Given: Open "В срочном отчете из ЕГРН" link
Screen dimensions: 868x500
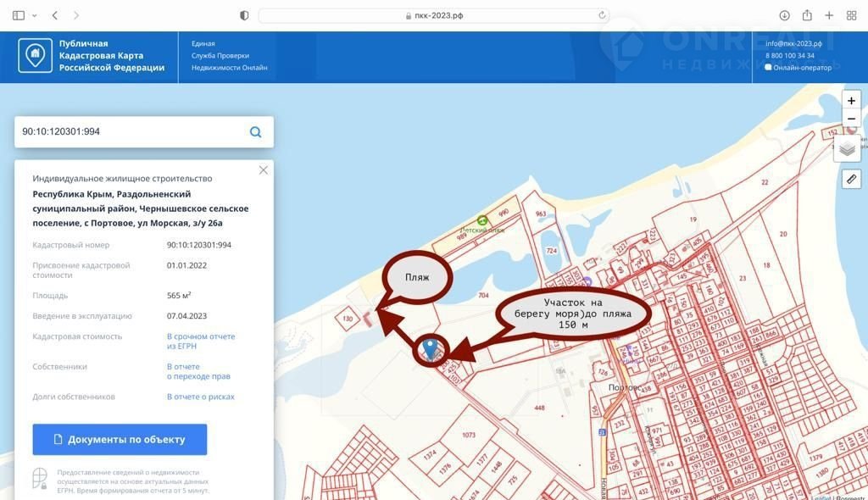Looking at the screenshot, I should 200,342.
